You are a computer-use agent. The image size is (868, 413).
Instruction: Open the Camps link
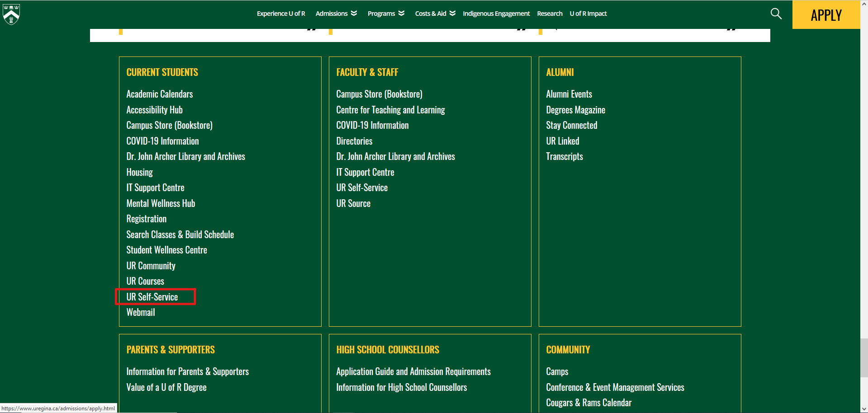[x=557, y=371]
